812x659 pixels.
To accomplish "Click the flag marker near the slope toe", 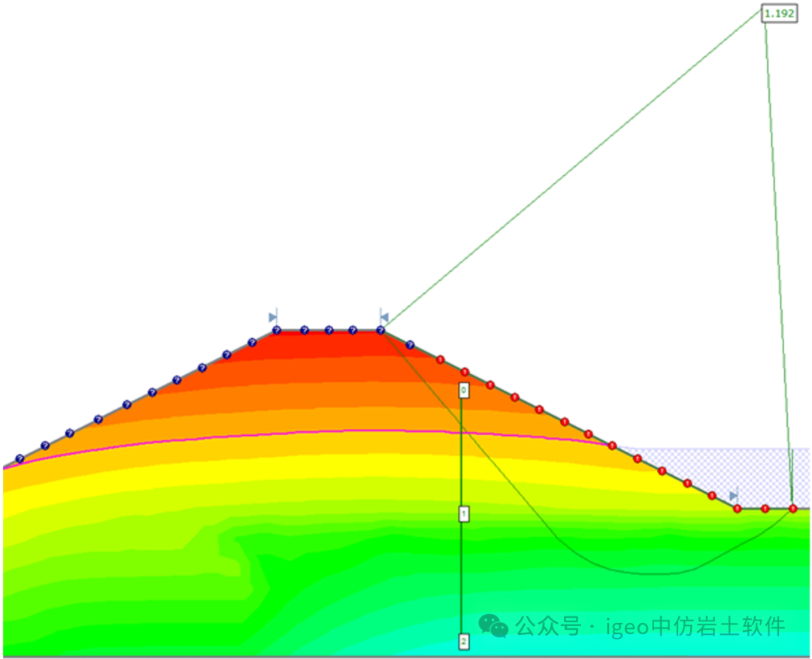I will 734,496.
